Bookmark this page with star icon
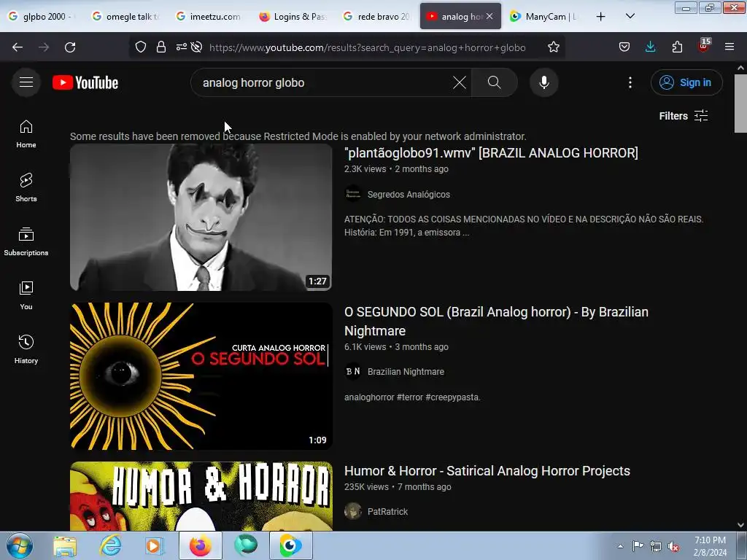This screenshot has height=560, width=747. 553,47
